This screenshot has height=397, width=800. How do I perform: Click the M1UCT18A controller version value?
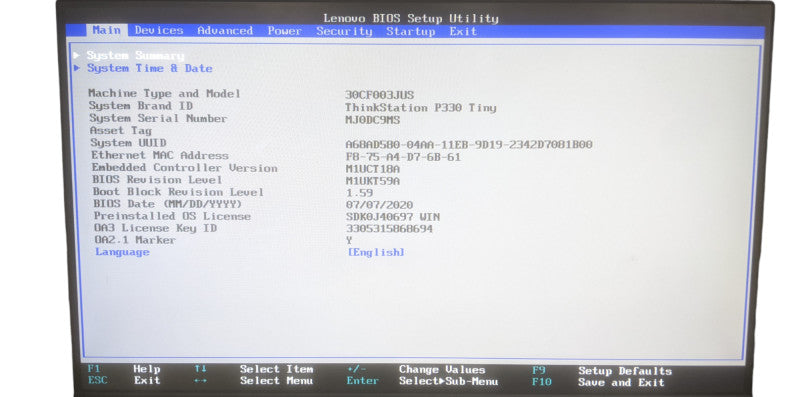[373, 169]
